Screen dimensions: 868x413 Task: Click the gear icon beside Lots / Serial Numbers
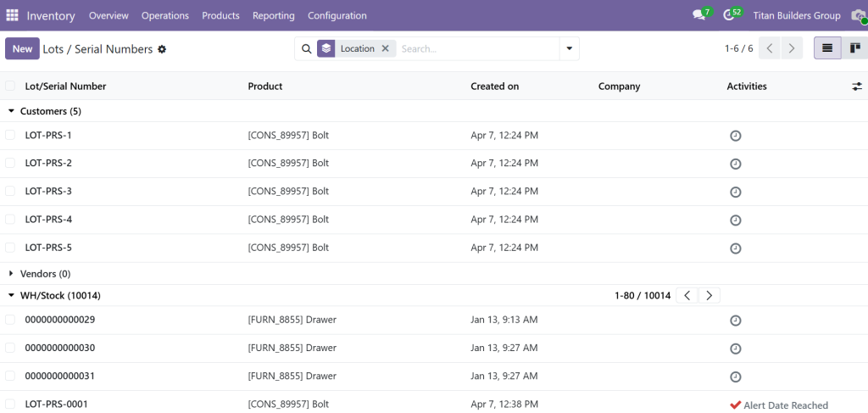pyautogui.click(x=162, y=49)
